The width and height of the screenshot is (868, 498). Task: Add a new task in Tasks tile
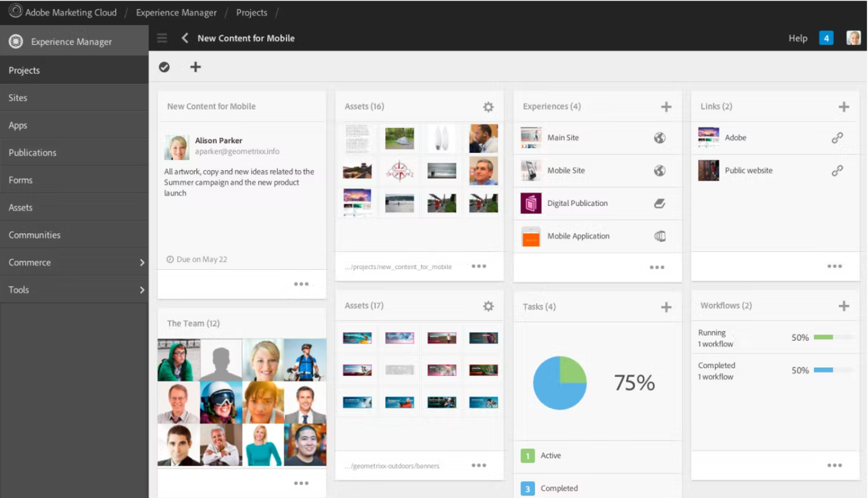tap(666, 307)
